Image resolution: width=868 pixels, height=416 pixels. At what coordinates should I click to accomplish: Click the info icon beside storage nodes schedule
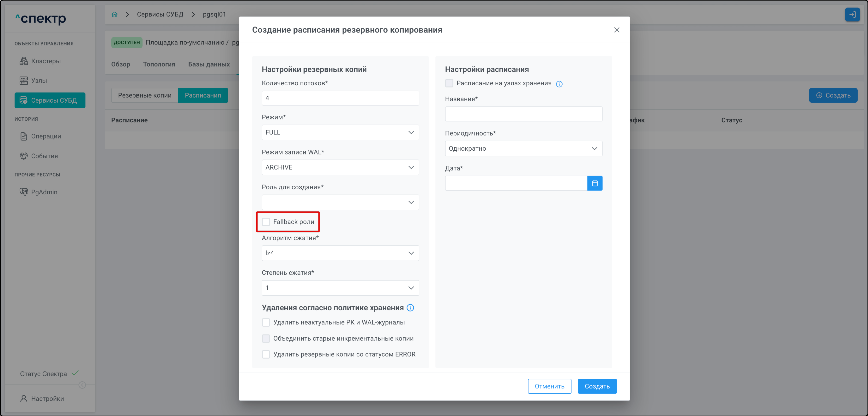(x=559, y=84)
